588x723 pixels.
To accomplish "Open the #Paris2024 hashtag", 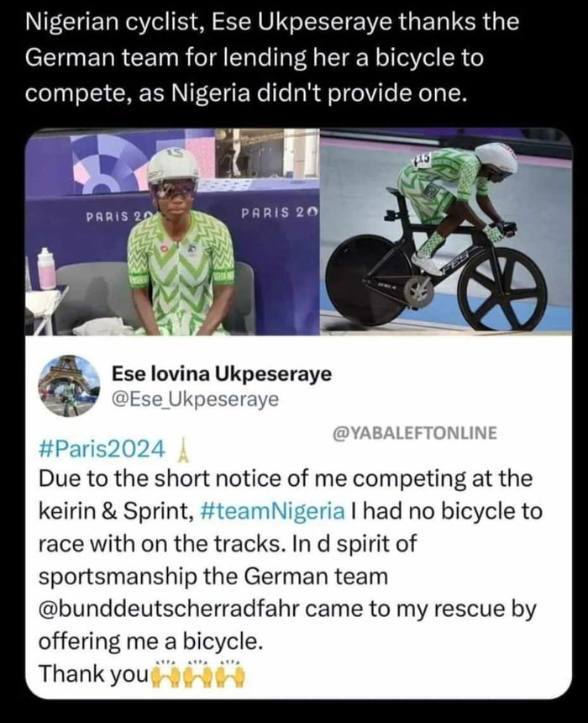I will (102, 448).
